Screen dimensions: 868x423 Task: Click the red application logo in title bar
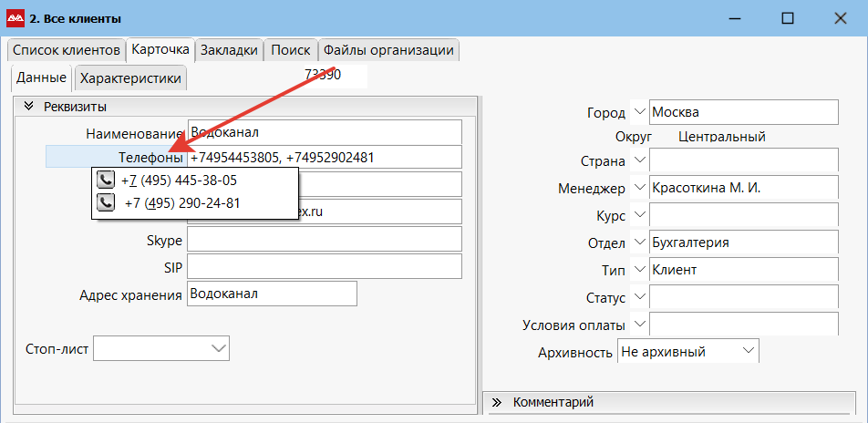(x=15, y=19)
